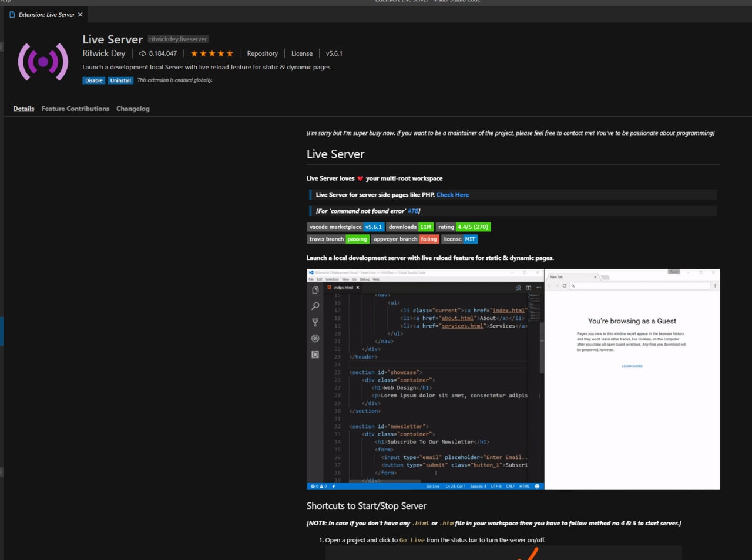Disable the Live Server extension
752x560 pixels.
pyautogui.click(x=94, y=80)
